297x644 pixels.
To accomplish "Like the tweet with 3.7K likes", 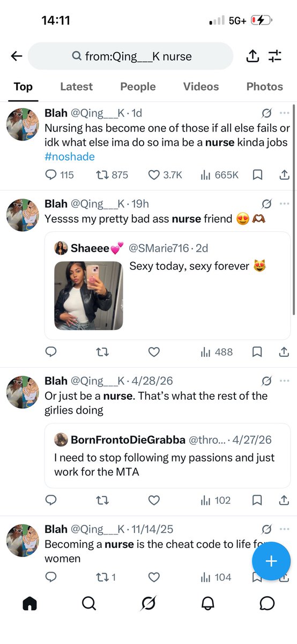I will 154,174.
